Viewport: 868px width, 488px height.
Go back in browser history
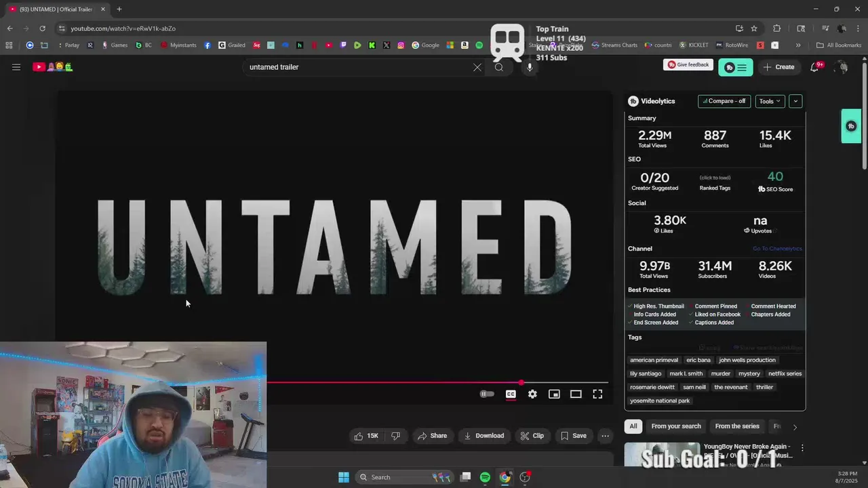[9, 28]
